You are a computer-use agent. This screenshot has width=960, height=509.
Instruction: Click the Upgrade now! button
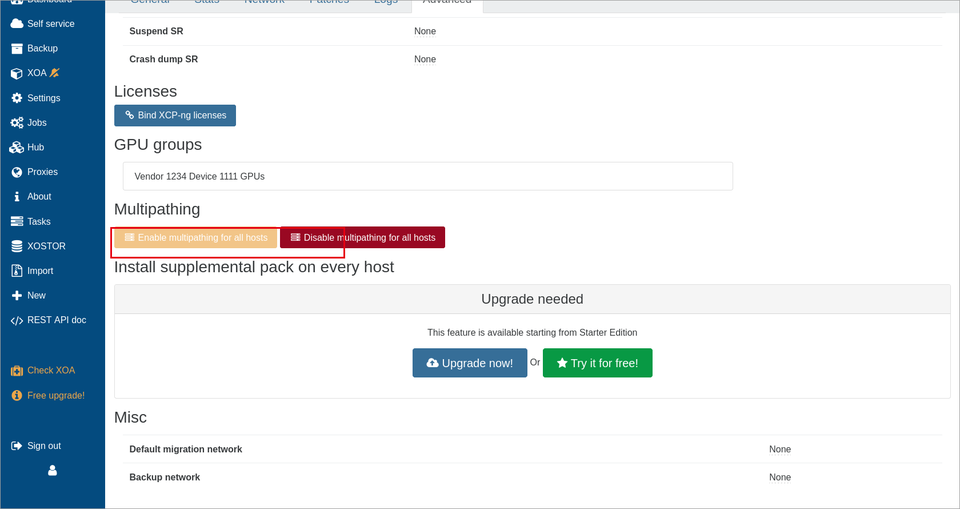pos(470,363)
